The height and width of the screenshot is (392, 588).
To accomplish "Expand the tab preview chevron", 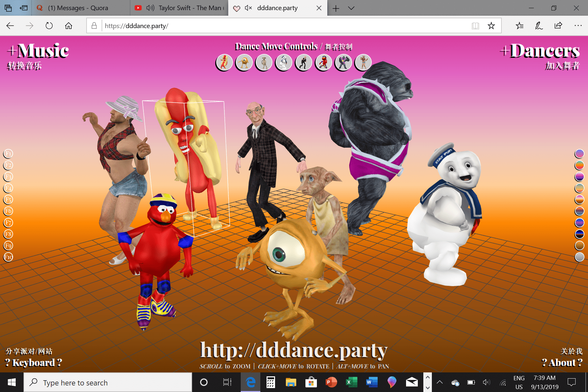I will 351,8.
